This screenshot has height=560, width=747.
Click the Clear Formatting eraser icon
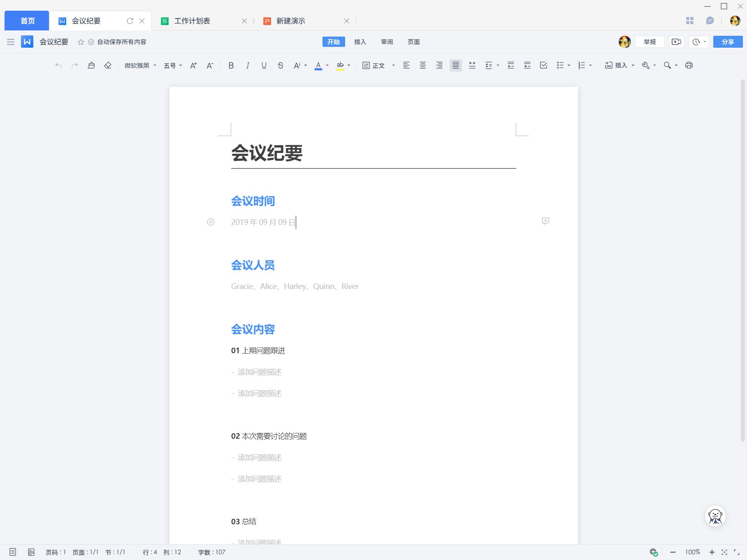pyautogui.click(x=108, y=65)
